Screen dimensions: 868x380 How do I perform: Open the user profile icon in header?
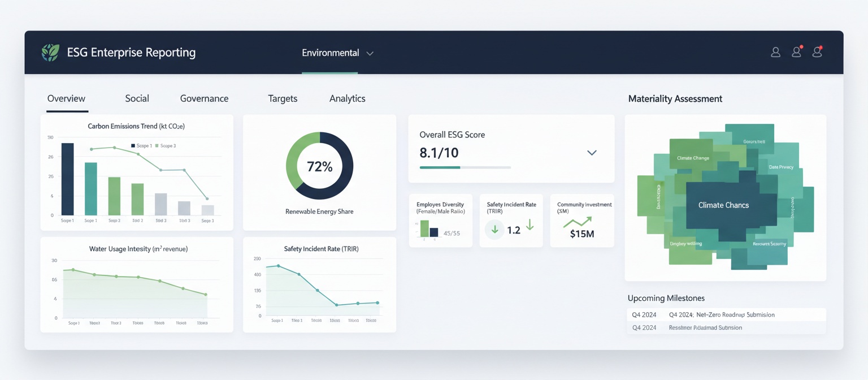(x=775, y=52)
